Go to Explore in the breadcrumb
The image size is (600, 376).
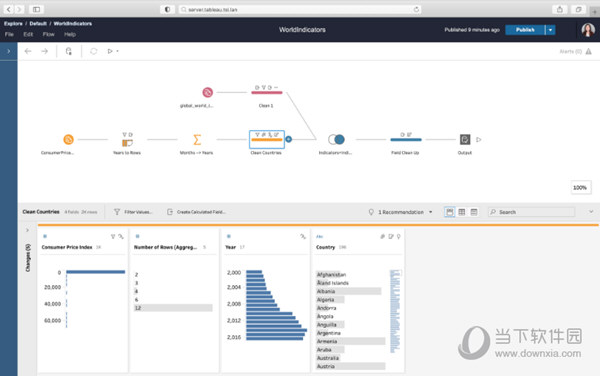coord(13,24)
